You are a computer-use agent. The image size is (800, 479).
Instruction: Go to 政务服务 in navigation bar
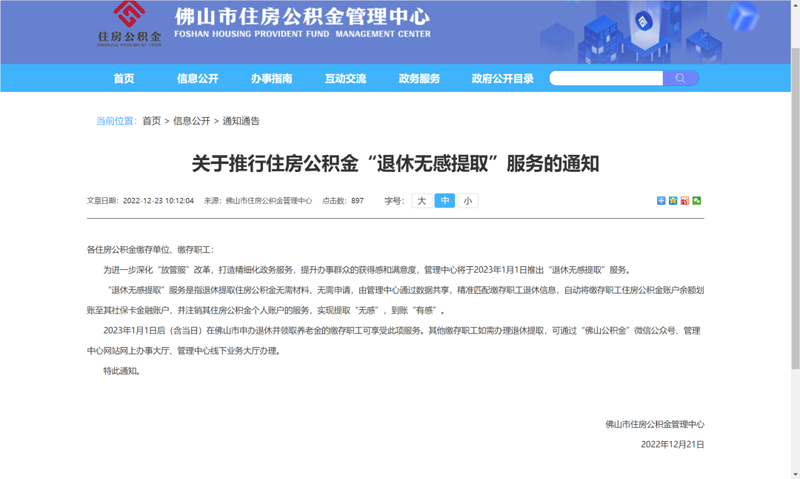[x=419, y=79]
